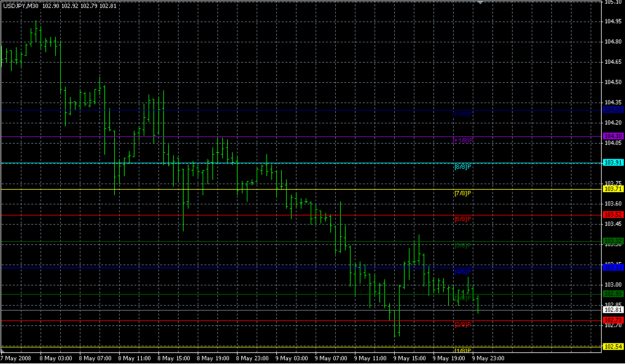
Task: Click the white 102.81 current price tag
Action: [613, 310]
